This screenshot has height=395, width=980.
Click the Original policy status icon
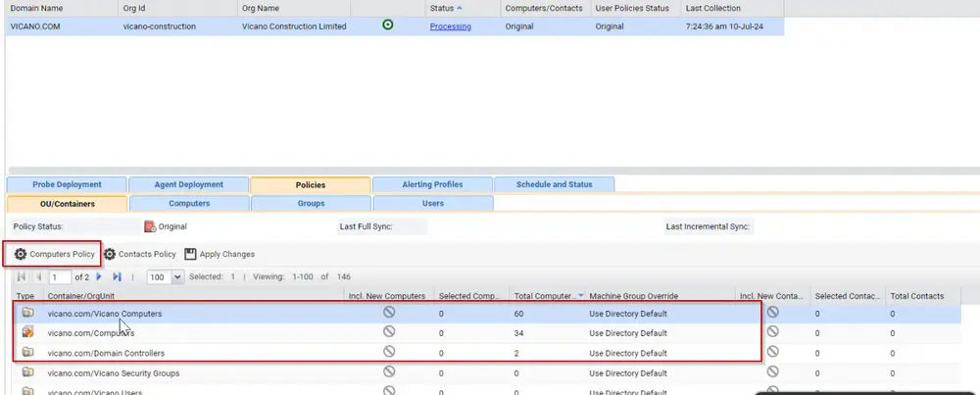[x=150, y=226]
